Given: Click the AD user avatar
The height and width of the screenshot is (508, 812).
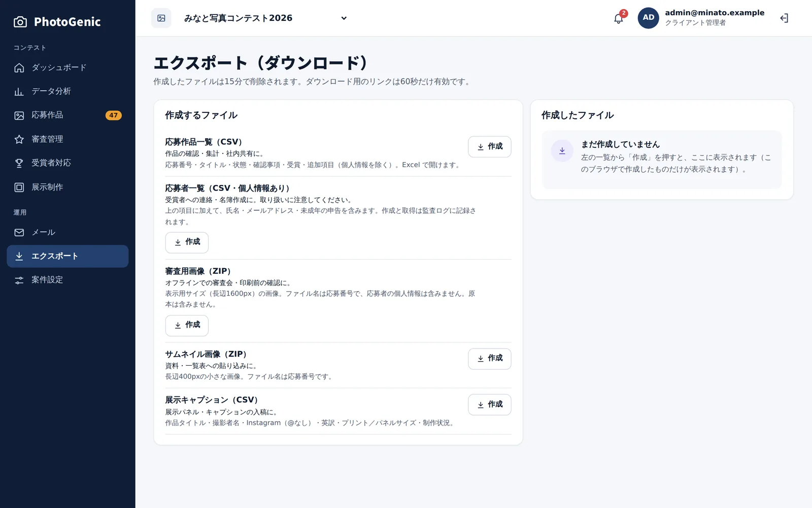Looking at the screenshot, I should [649, 18].
